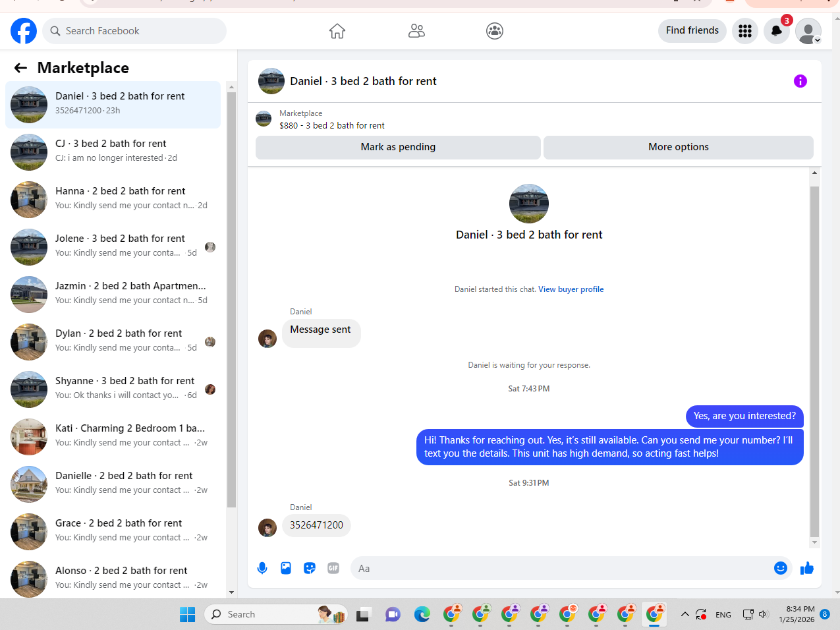Viewport: 840px width, 630px height.
Task: Open More options for the listing
Action: point(679,147)
